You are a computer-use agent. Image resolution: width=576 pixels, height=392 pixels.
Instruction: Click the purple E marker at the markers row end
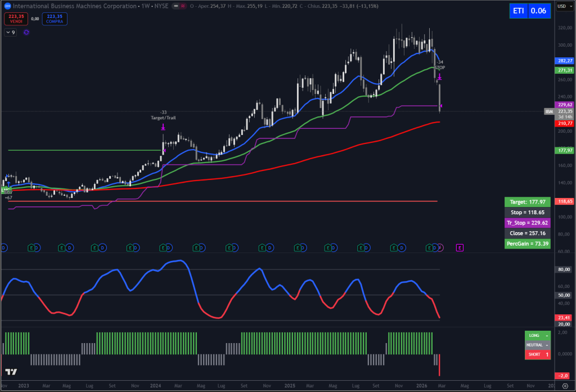[x=460, y=247]
